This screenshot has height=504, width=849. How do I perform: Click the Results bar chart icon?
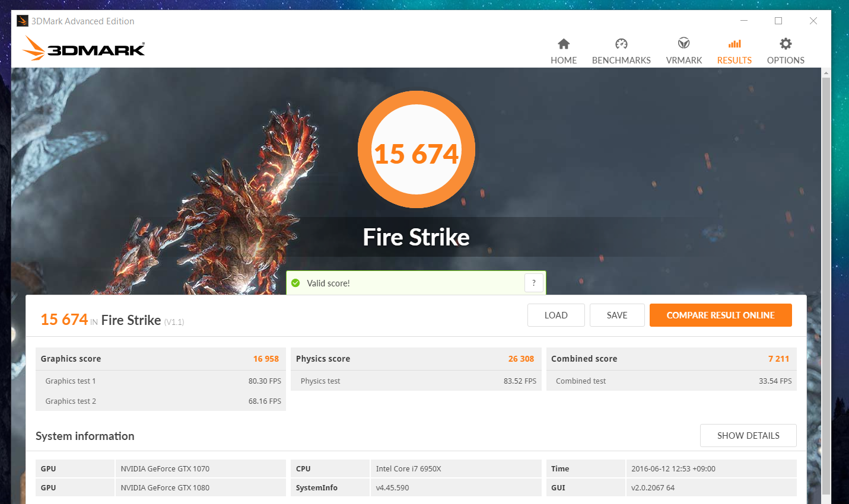click(734, 44)
